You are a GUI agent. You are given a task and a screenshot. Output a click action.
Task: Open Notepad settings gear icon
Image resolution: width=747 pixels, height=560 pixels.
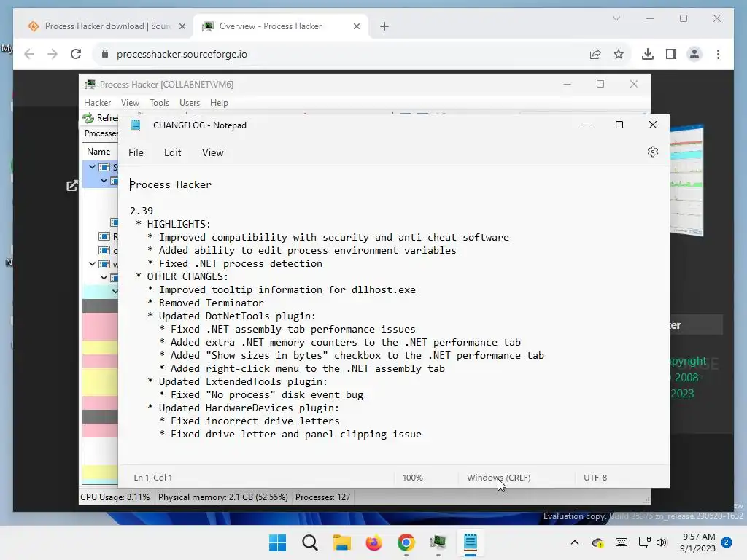tap(653, 152)
